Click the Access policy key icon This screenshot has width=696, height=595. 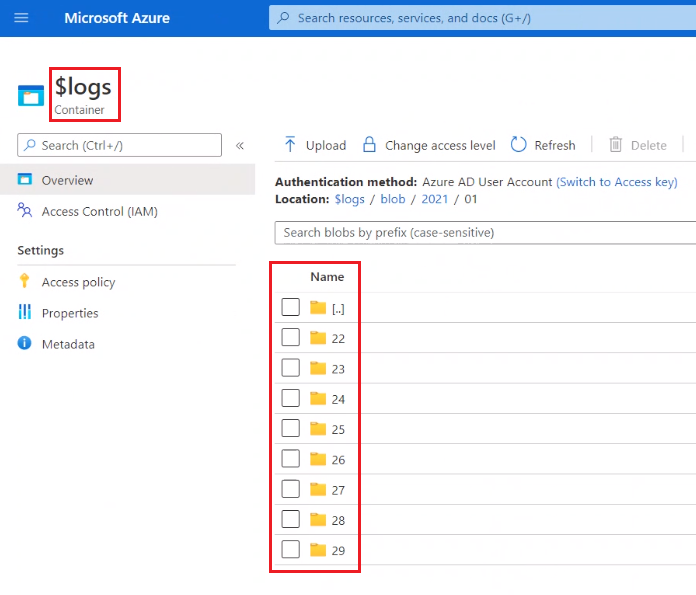24,281
